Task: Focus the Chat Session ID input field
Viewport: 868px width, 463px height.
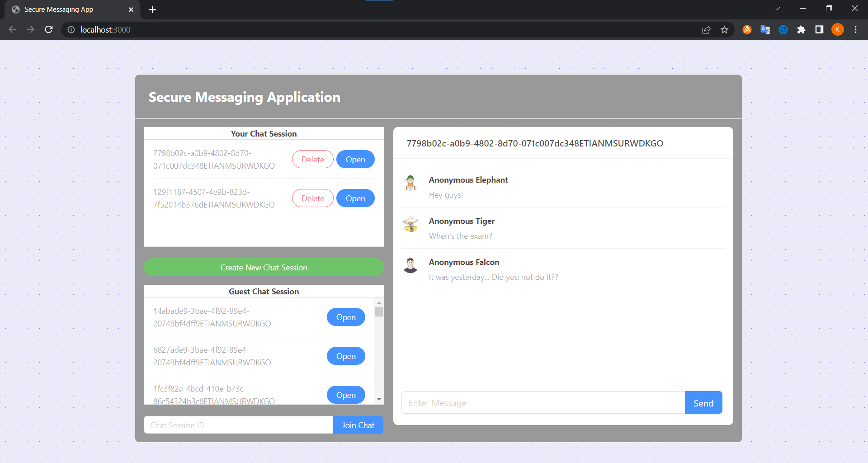Action: tap(239, 425)
